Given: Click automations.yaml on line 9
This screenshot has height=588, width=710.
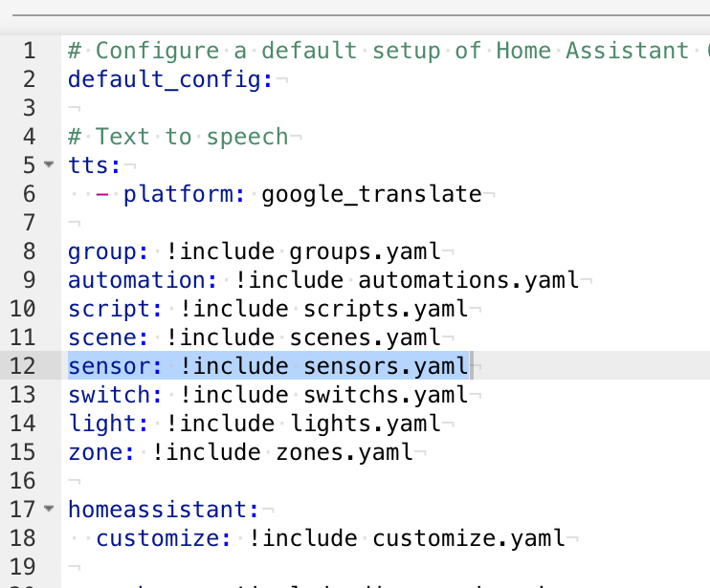Looking at the screenshot, I should [469, 280].
